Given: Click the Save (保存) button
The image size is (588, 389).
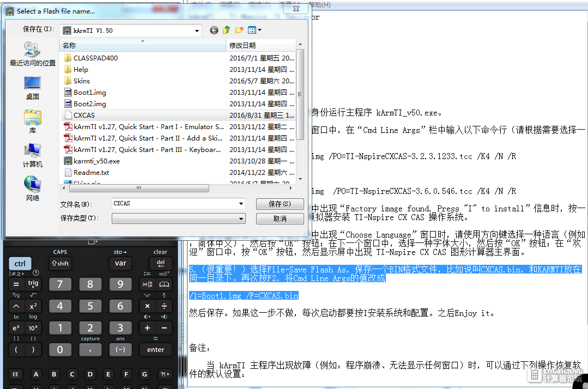Looking at the screenshot, I should pyautogui.click(x=280, y=204).
